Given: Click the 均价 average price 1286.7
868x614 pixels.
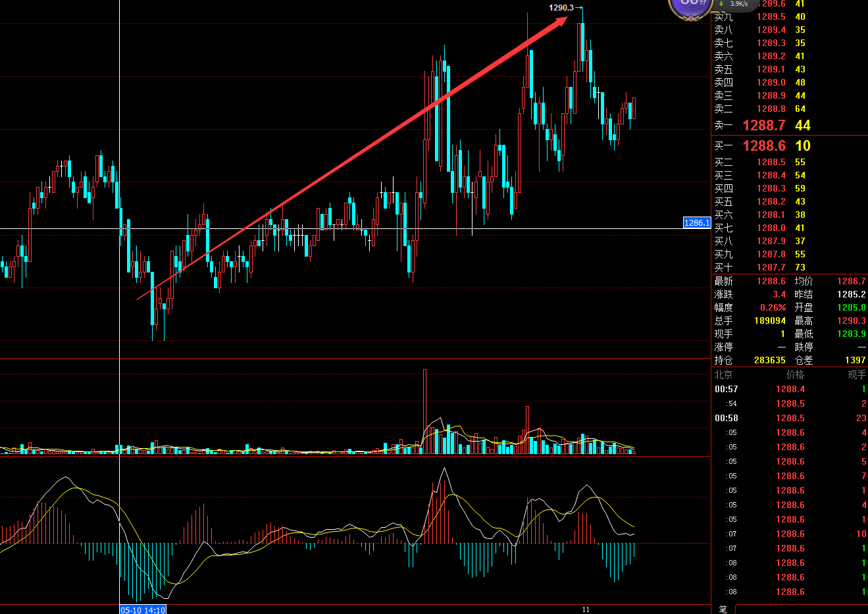Looking at the screenshot, I should [852, 281].
